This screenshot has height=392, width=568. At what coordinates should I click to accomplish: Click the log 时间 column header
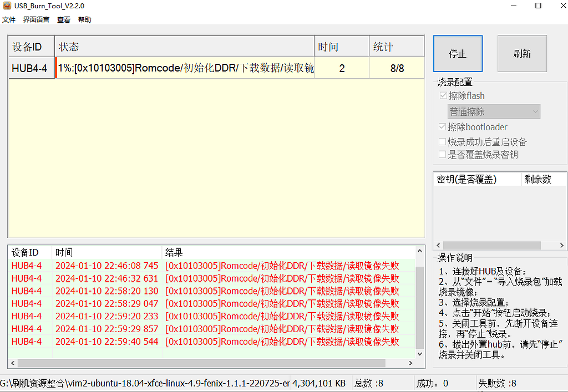pyautogui.click(x=107, y=252)
